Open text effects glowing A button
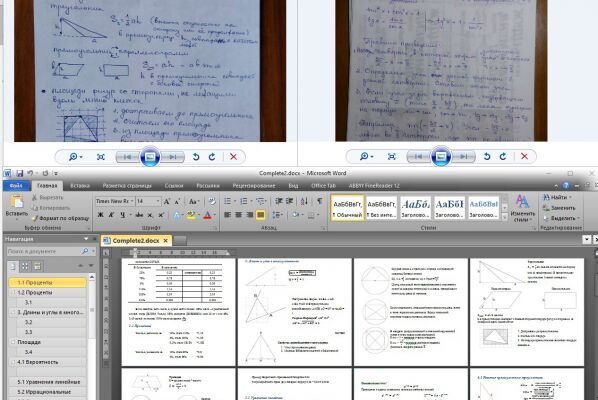 coord(177,215)
